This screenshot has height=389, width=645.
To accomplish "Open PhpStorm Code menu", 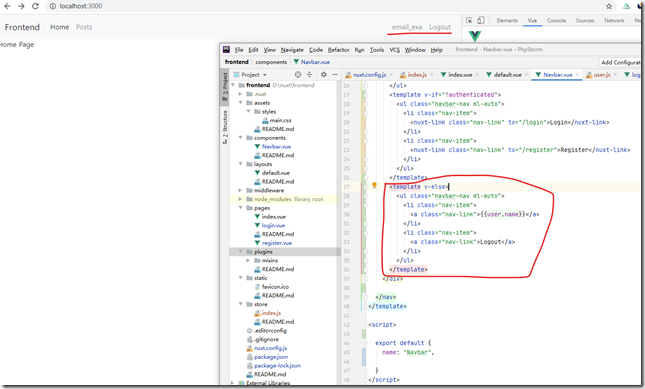I will pyautogui.click(x=316, y=50).
